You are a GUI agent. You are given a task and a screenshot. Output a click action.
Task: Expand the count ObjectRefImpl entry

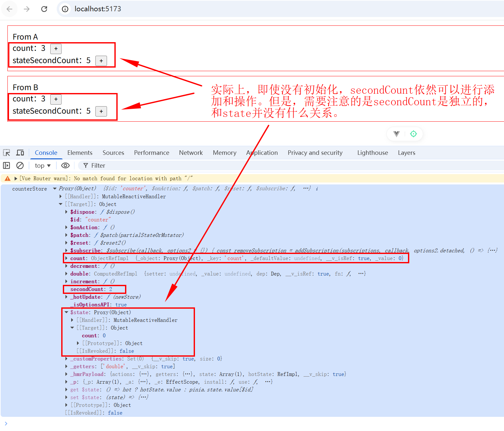pyautogui.click(x=66, y=258)
